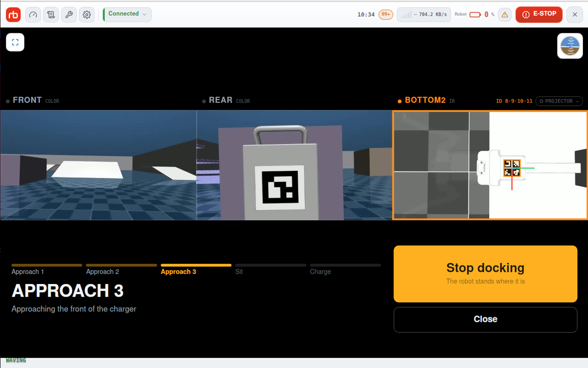Click the Approach 2 progress step
The width and height of the screenshot is (588, 368).
(121, 269)
